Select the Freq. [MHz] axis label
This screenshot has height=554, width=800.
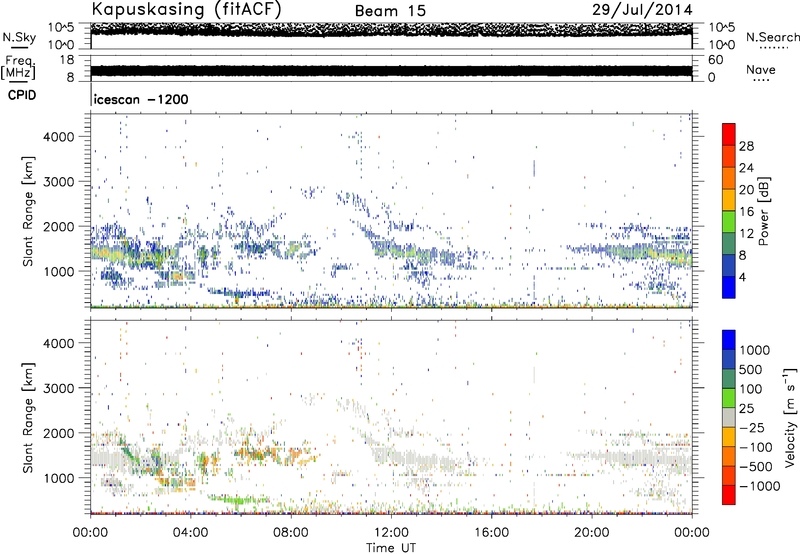[18, 68]
